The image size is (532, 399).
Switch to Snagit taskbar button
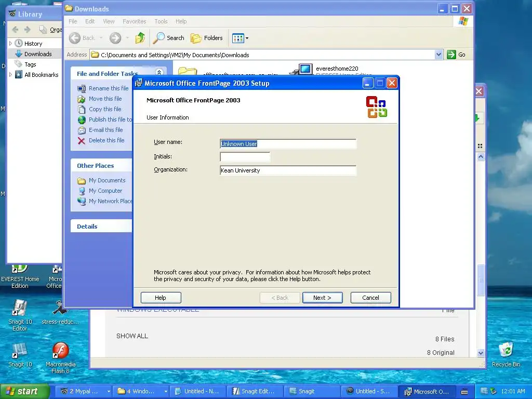coord(312,391)
